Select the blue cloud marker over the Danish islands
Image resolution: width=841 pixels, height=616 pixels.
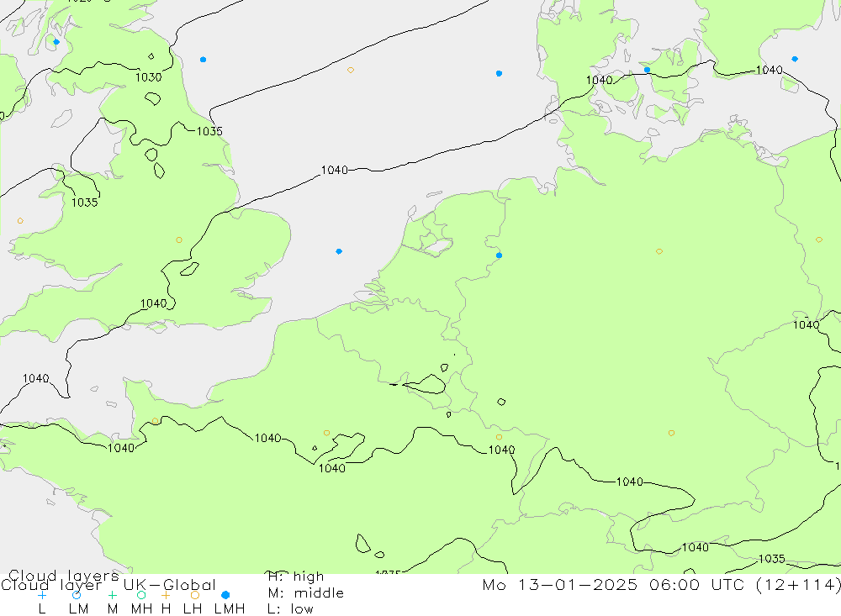(x=647, y=70)
